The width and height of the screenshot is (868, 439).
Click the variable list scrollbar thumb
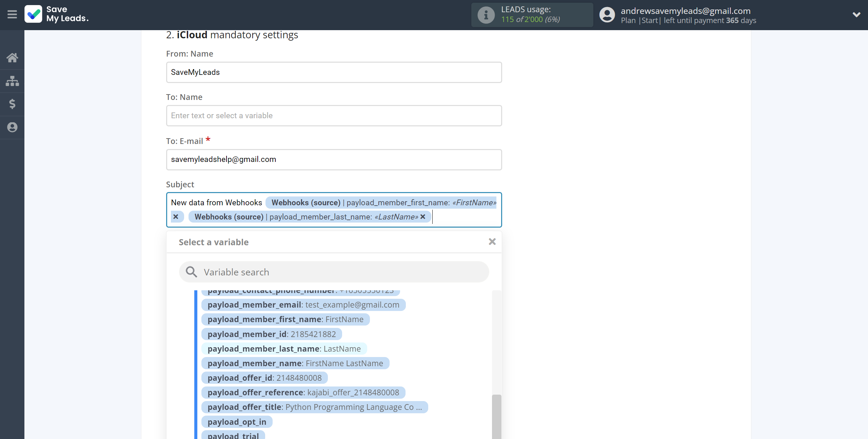tap(496, 417)
